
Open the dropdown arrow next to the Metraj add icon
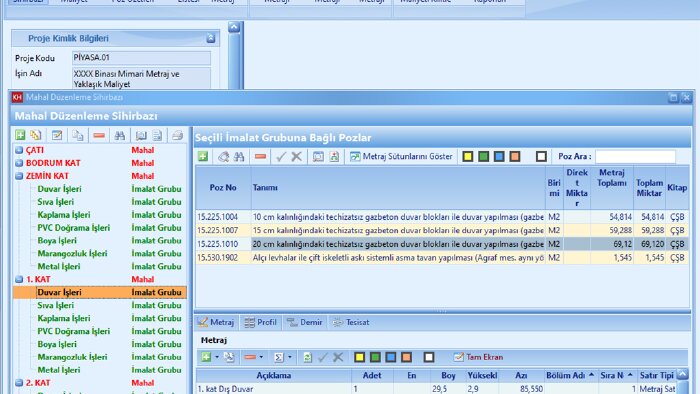(x=217, y=357)
